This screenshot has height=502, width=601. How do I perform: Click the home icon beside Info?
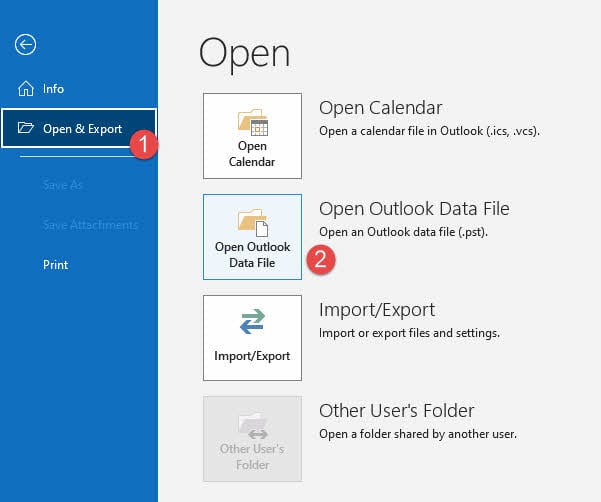pos(26,89)
